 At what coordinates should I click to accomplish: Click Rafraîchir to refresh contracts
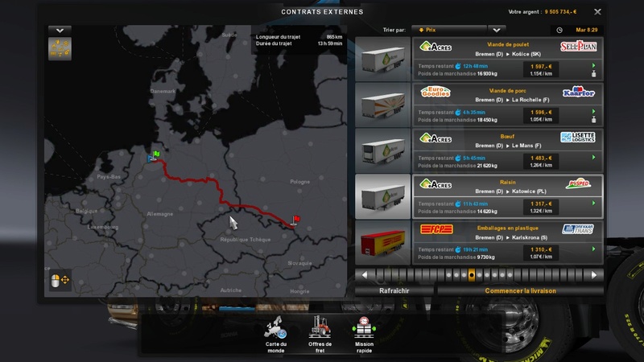(394, 290)
